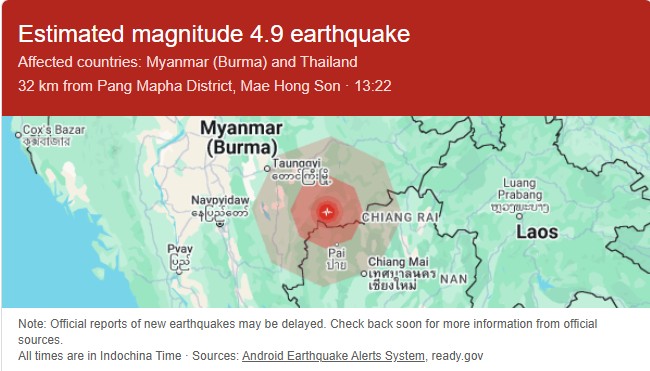Click the ready.gov source text
Screen dimensions: 650x371
[457, 356]
